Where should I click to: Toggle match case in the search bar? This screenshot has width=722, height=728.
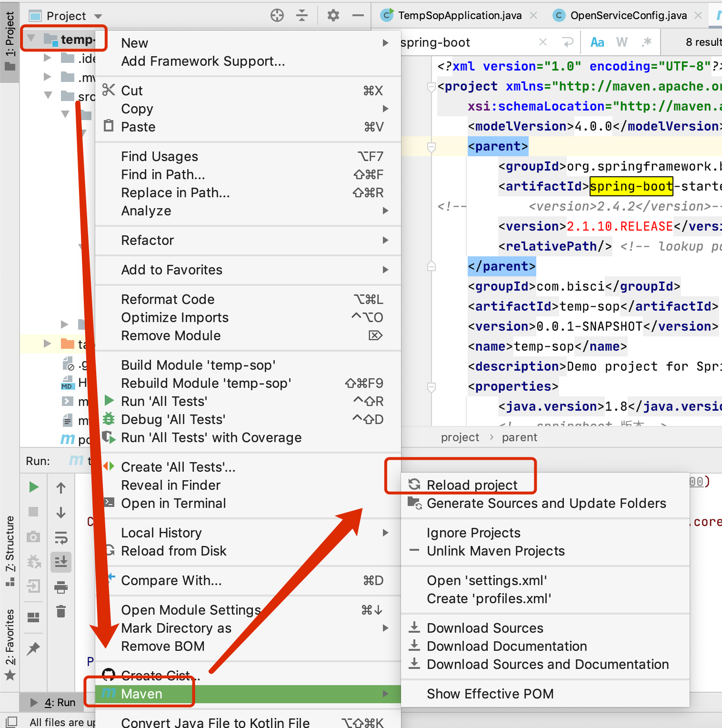tap(597, 42)
